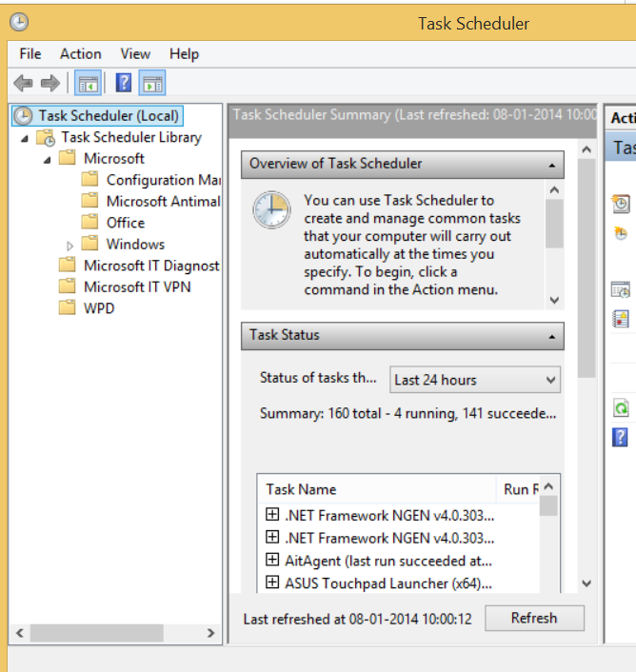Collapse the Overview of Task Scheduler section
The width and height of the screenshot is (636, 672).
coord(551,165)
